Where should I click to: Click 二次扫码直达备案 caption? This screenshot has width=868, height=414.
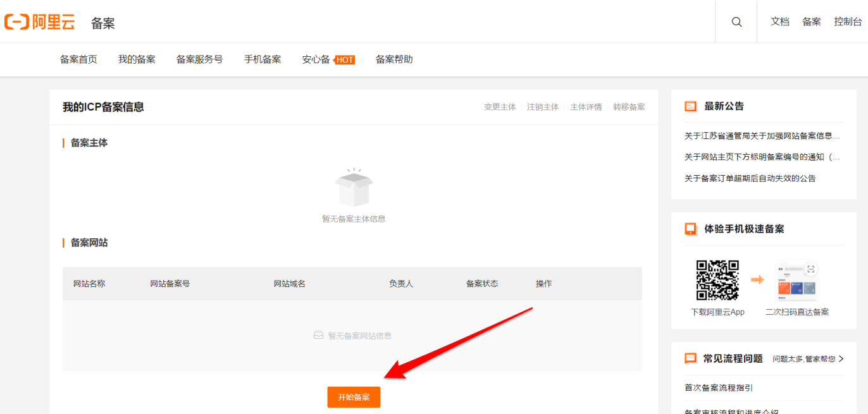point(797,312)
